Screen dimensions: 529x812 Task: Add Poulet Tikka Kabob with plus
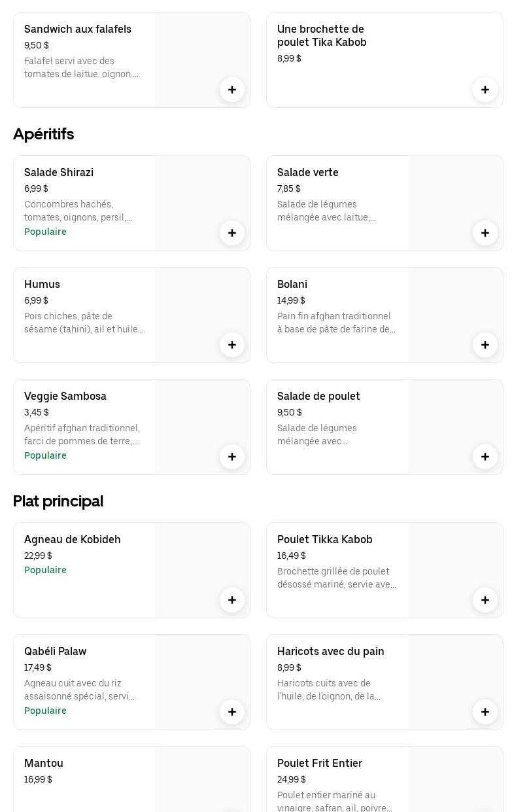(485, 600)
